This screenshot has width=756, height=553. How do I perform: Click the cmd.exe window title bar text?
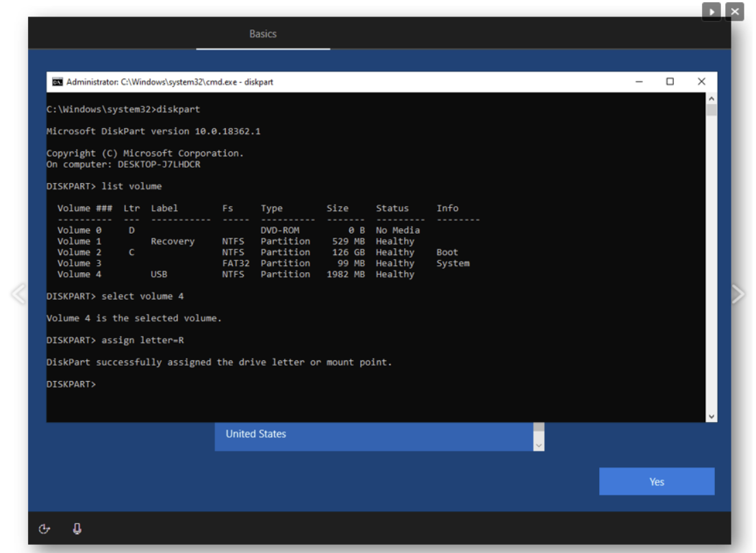click(170, 82)
